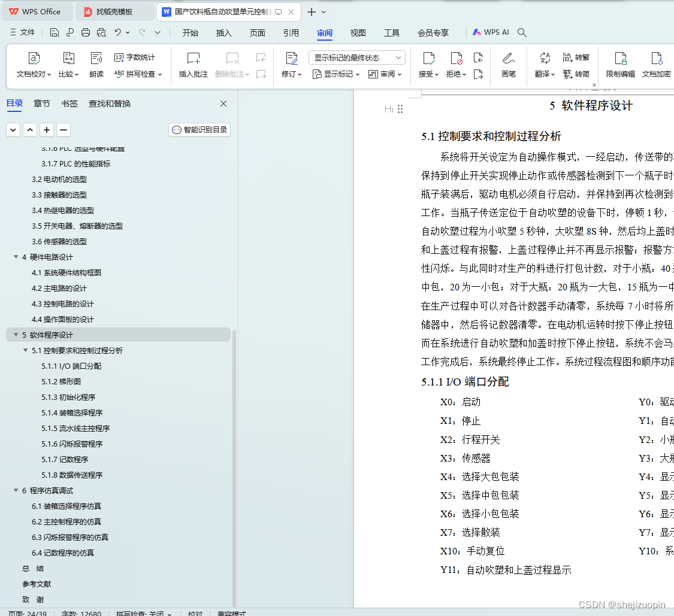
Task: Click the Undo arrow icon
Action: tap(118, 32)
